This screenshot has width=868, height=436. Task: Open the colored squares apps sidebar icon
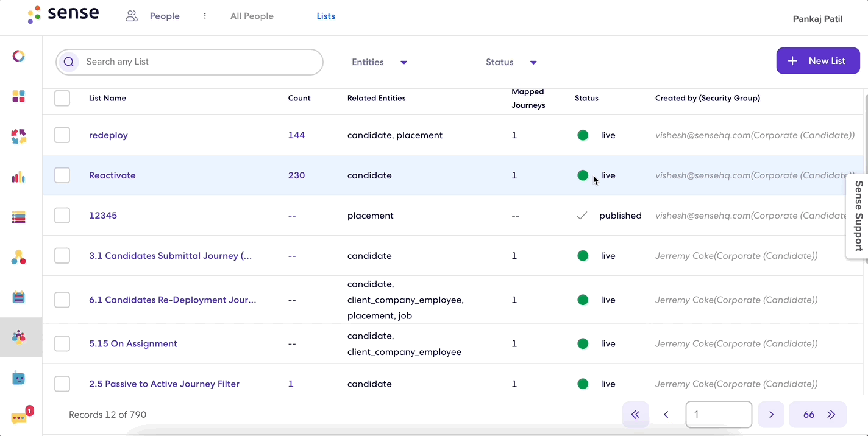19,96
